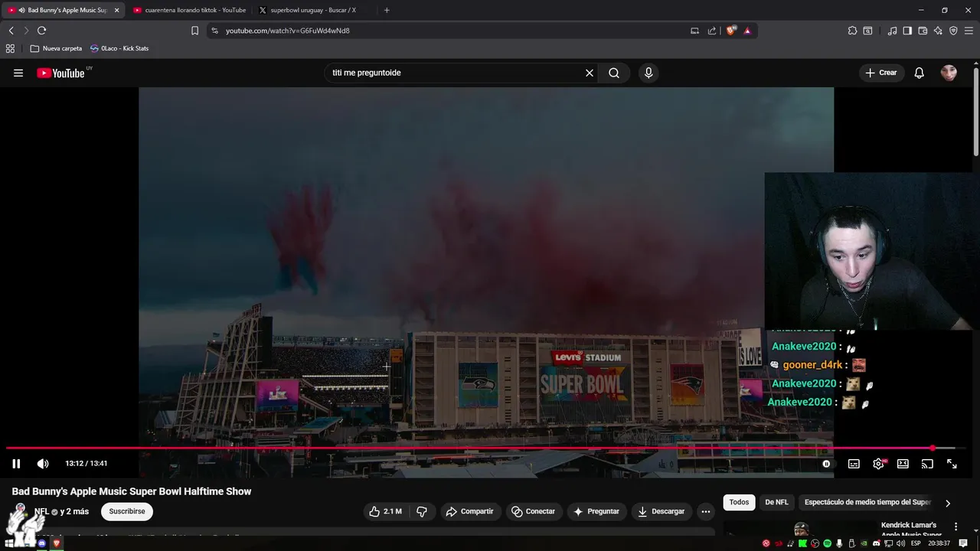Open browser extensions puzzle icon
The image size is (980, 551).
852,31
